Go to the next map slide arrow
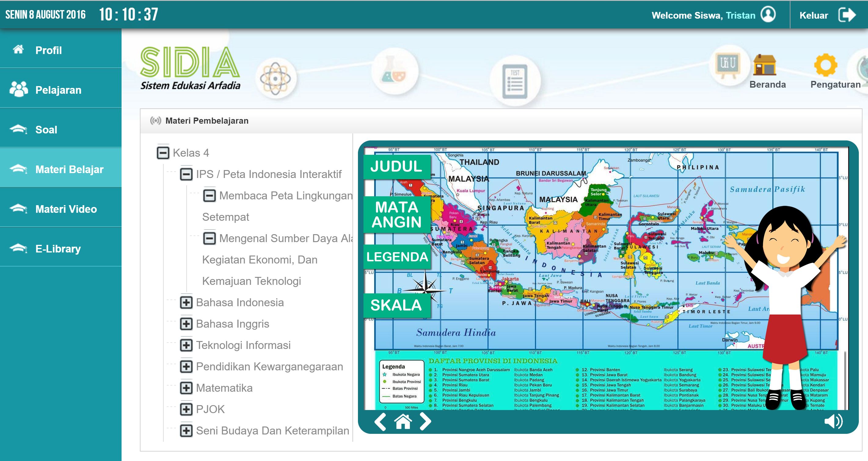This screenshot has width=868, height=461. [425, 421]
